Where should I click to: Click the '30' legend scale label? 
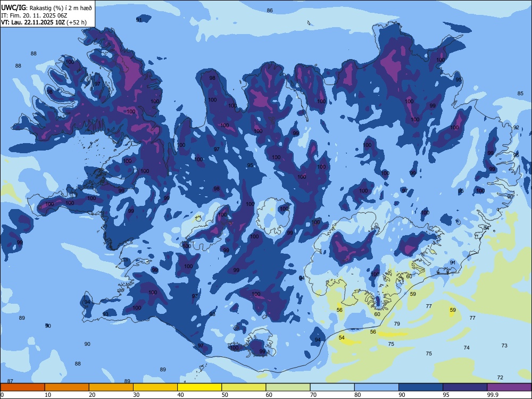136,395
